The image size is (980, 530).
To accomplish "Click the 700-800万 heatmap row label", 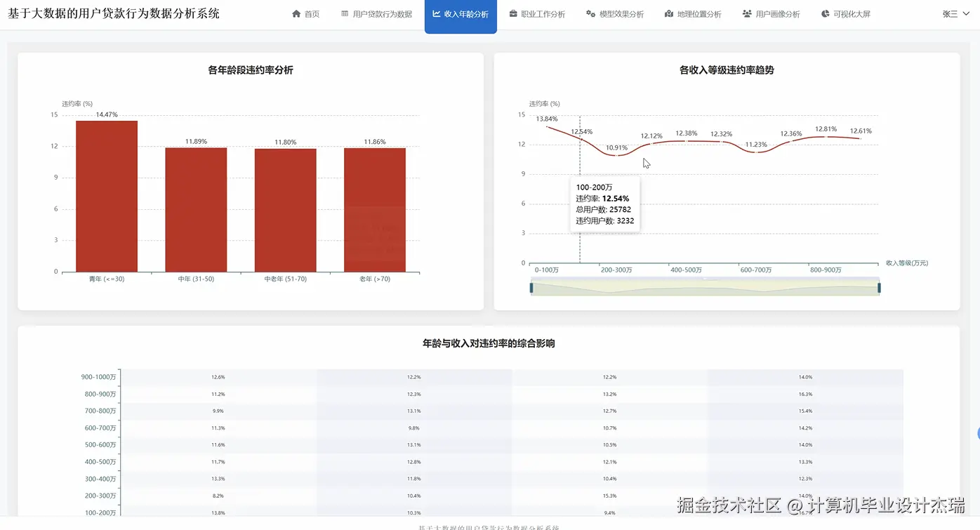I will (100, 411).
